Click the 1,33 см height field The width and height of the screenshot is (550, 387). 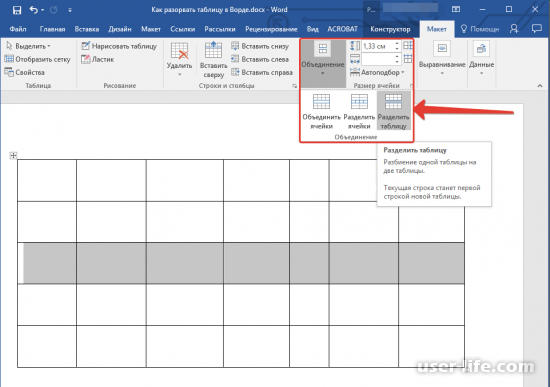coord(377,46)
